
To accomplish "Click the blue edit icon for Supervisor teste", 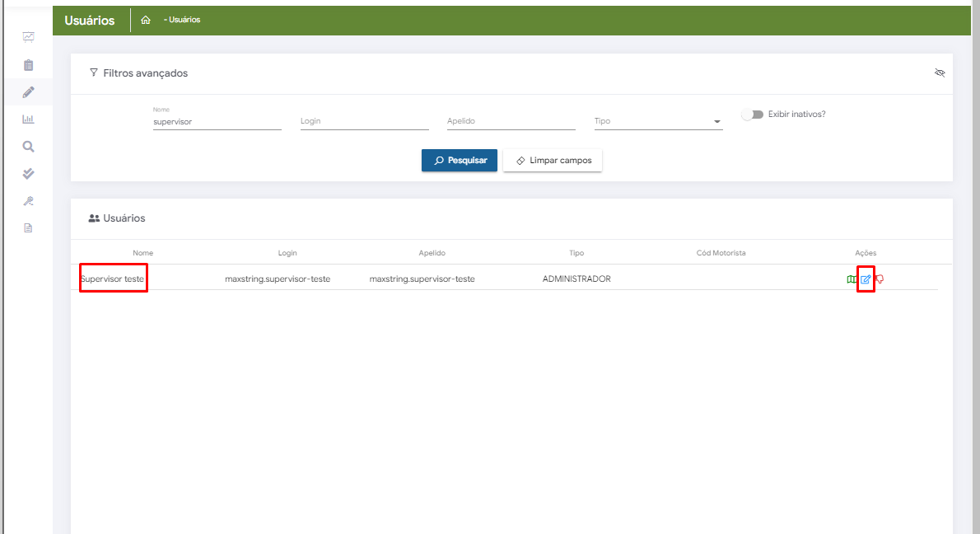I will (x=866, y=279).
